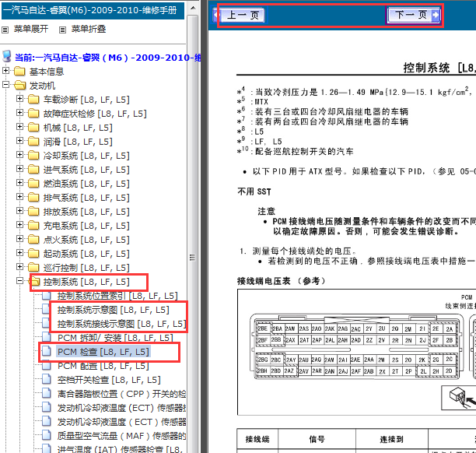
Task: Collapse the 发动机 tree node
Action: pos(5,85)
